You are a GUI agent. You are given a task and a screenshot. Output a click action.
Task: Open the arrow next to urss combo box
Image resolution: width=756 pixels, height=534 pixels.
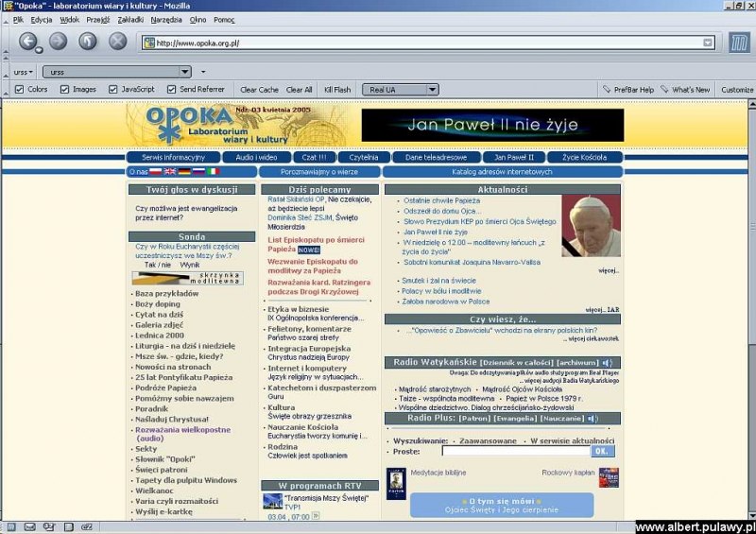203,72
